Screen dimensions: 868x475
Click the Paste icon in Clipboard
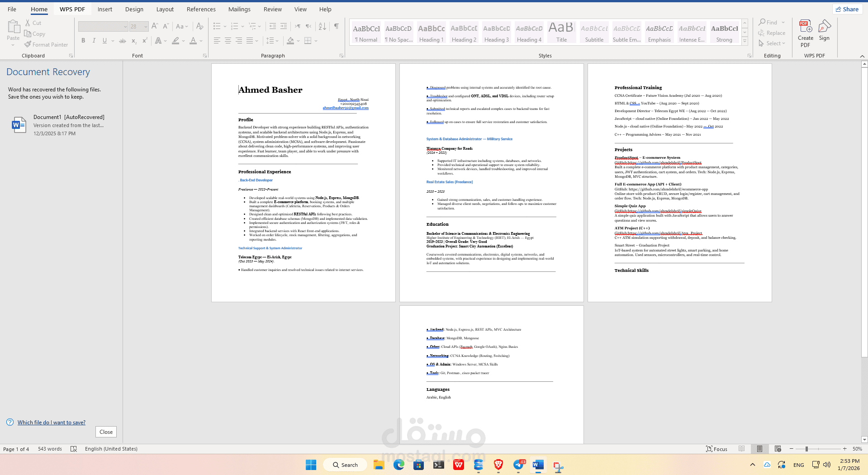13,27
